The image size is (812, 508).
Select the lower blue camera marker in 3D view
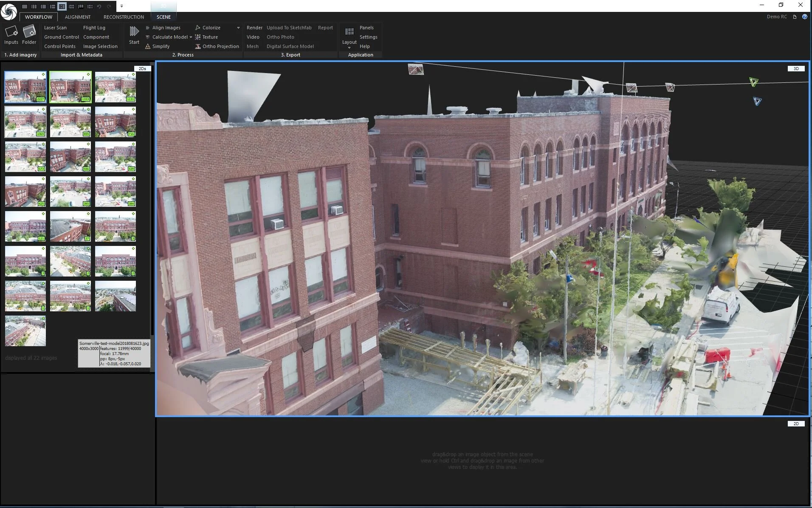point(757,101)
